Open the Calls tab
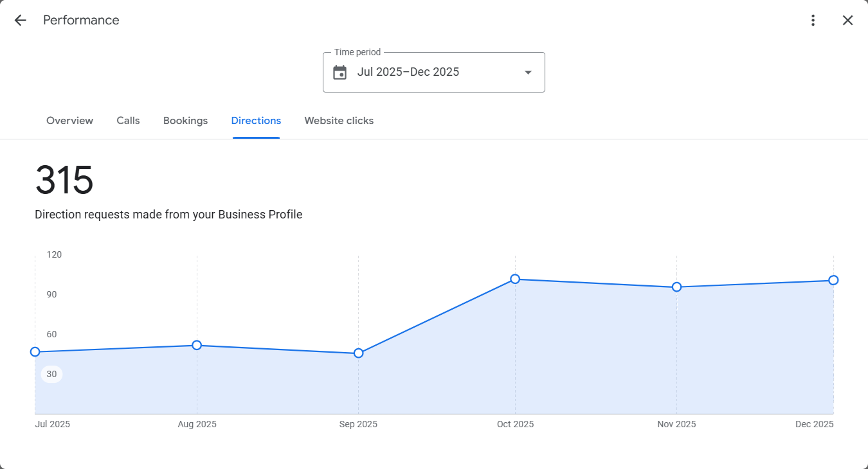Screen dimensions: 868x469 coord(128,121)
